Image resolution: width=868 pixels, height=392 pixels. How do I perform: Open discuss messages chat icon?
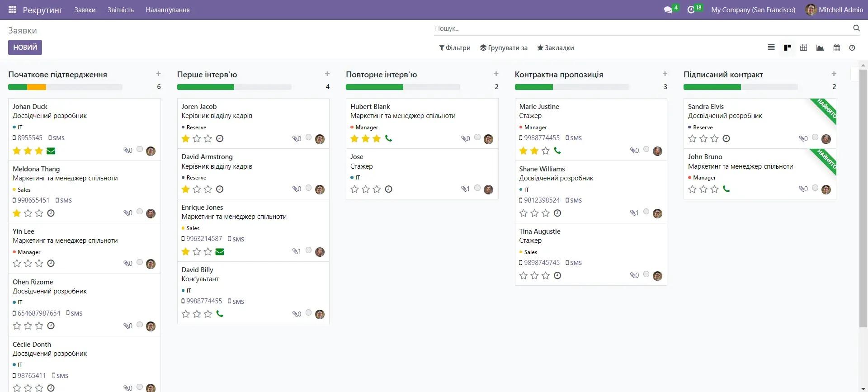point(668,9)
